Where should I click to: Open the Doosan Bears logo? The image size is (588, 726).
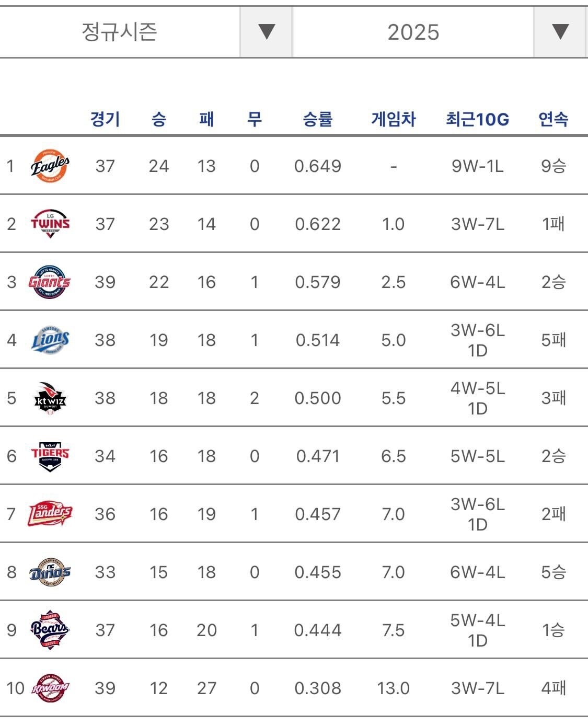click(x=50, y=630)
